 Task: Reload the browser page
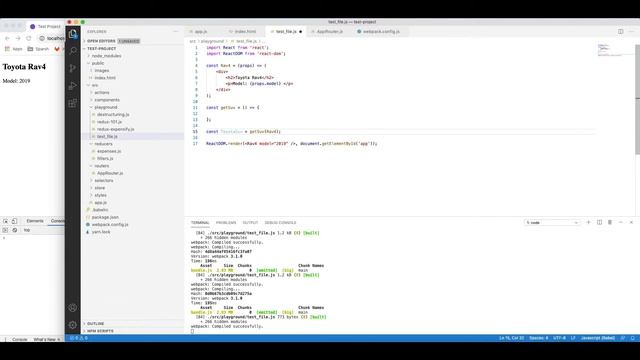point(29,38)
